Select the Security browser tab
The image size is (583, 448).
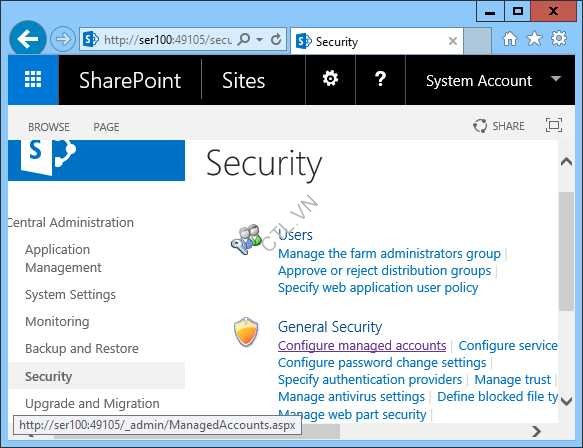pos(376,41)
